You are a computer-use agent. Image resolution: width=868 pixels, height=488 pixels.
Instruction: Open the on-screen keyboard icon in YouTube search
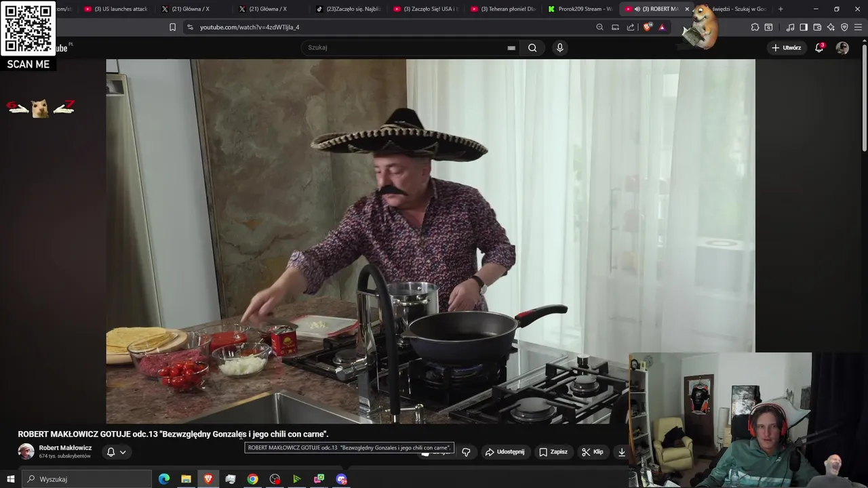pos(511,48)
